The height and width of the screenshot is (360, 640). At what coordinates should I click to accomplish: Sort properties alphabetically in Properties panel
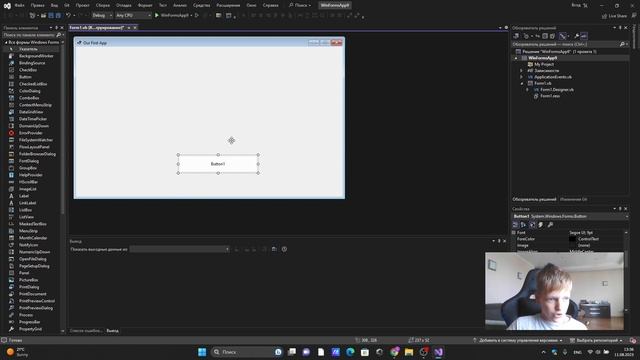point(523,225)
